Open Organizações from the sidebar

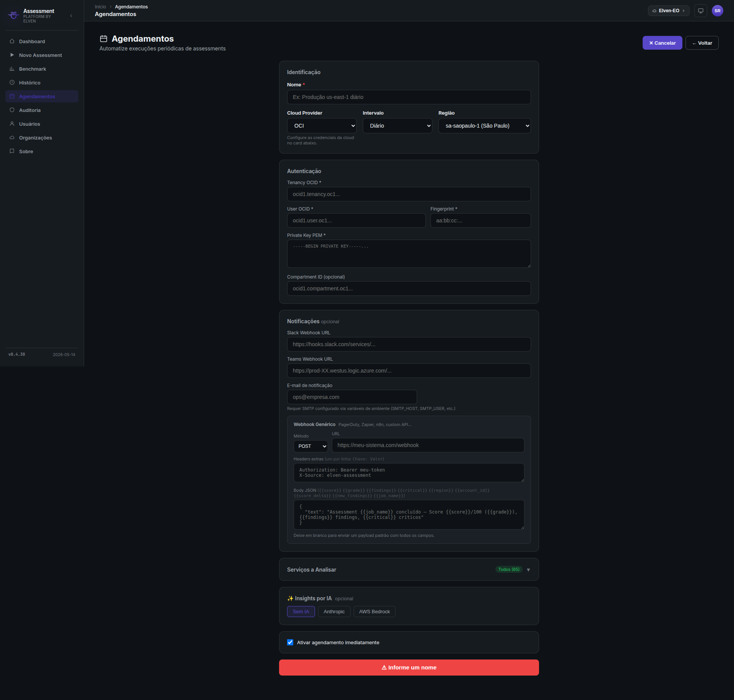tap(42, 138)
